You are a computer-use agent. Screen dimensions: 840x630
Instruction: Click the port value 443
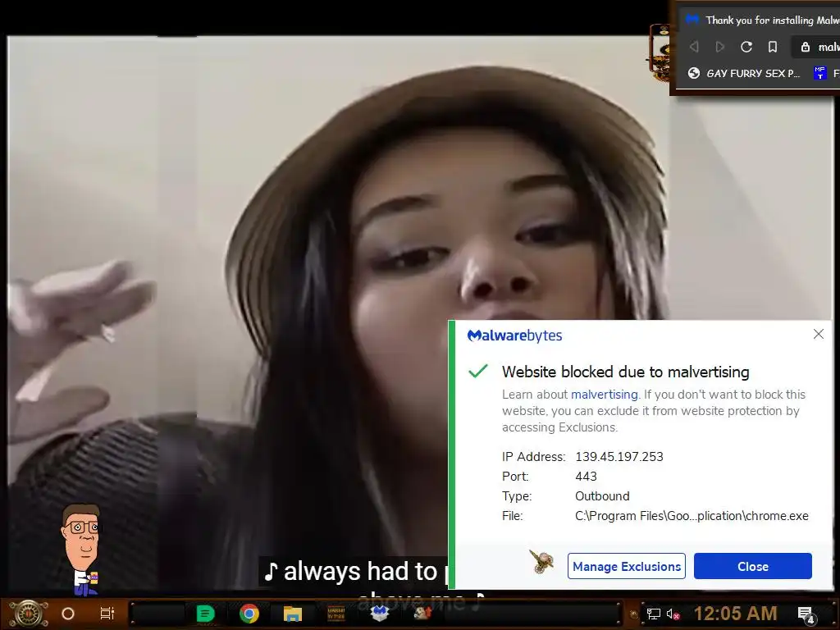tap(586, 477)
